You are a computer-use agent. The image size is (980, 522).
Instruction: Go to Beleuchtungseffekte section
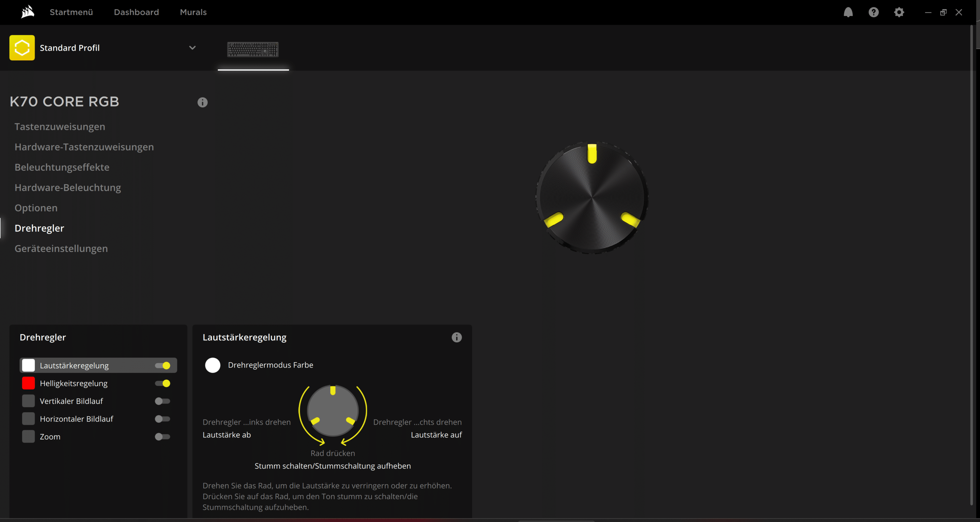(x=62, y=167)
